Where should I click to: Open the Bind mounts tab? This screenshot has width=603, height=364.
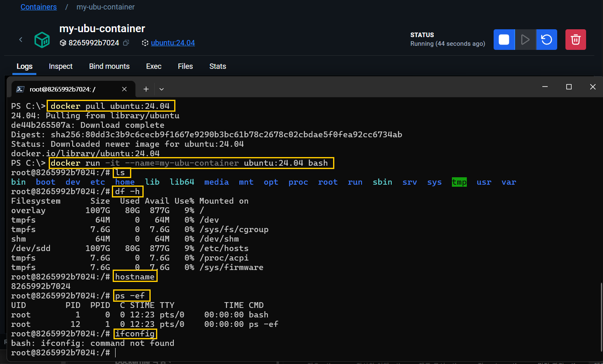pyautogui.click(x=109, y=66)
